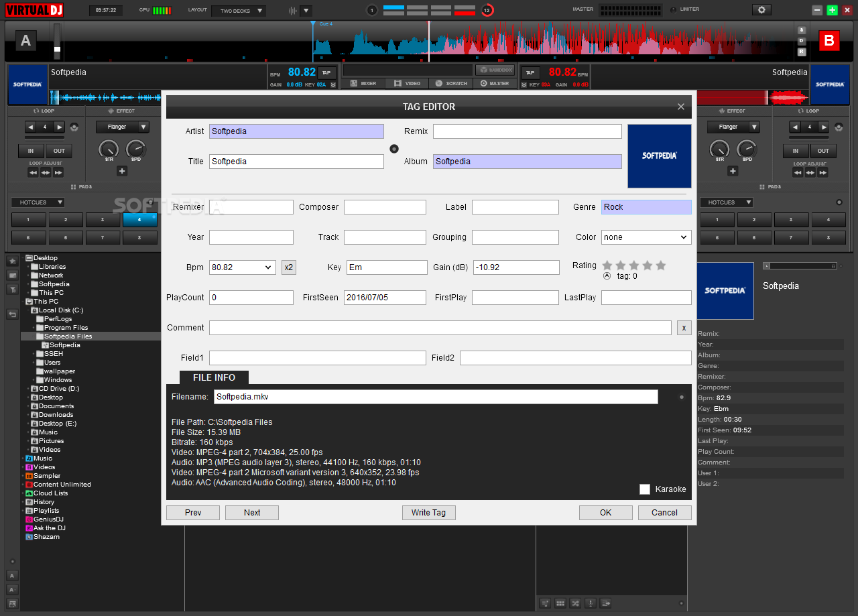Click the Write Tag button

point(428,513)
